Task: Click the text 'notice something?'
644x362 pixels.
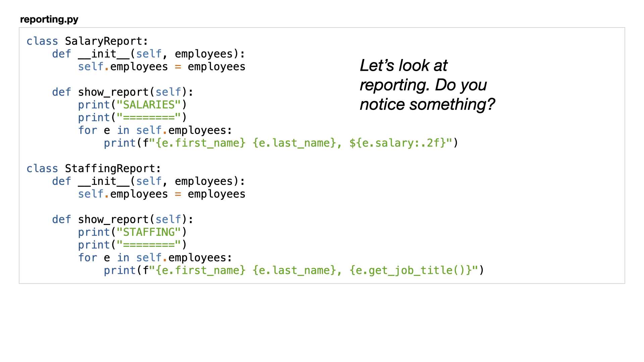Action: coord(427,104)
